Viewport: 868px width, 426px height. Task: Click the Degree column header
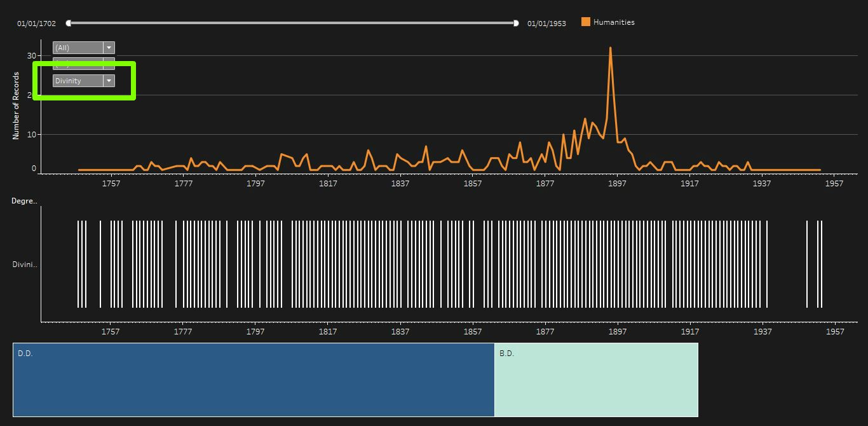[x=24, y=201]
